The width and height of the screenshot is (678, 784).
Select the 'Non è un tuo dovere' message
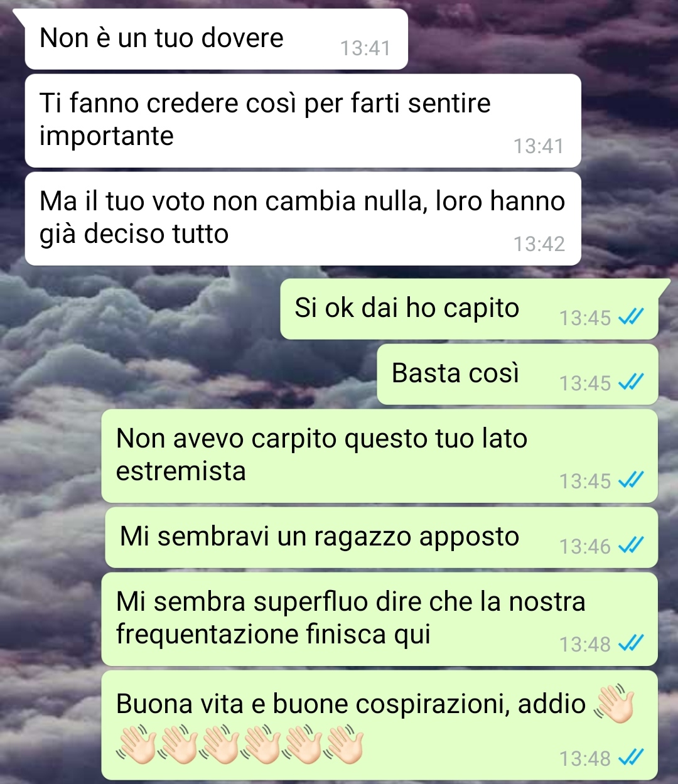[216, 39]
